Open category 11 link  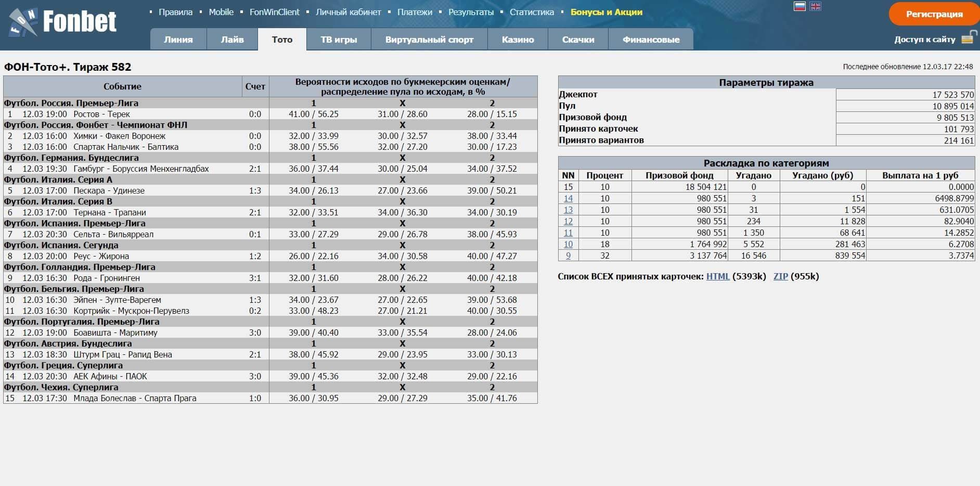[x=568, y=233]
